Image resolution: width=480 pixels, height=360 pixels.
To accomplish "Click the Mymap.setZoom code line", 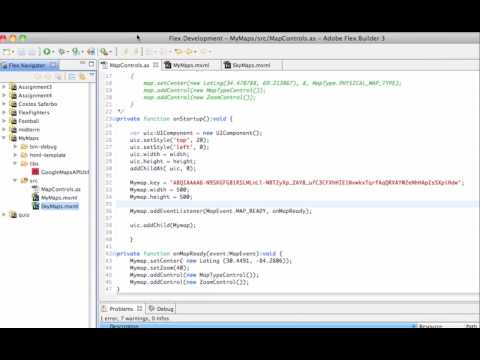I will 159,268.
